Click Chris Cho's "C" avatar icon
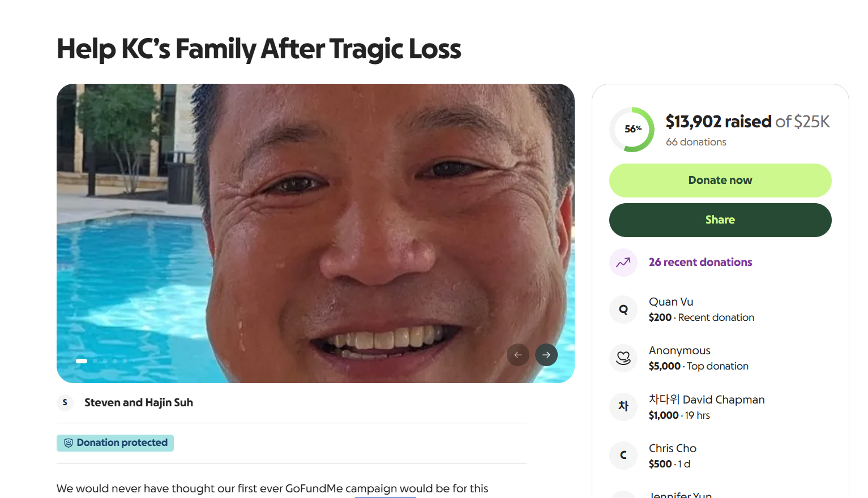 [623, 456]
